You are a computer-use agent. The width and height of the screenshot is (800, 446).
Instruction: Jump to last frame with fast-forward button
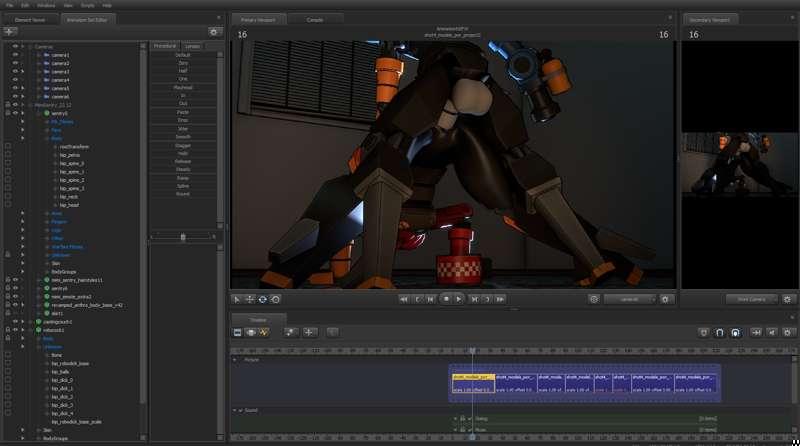click(501, 300)
